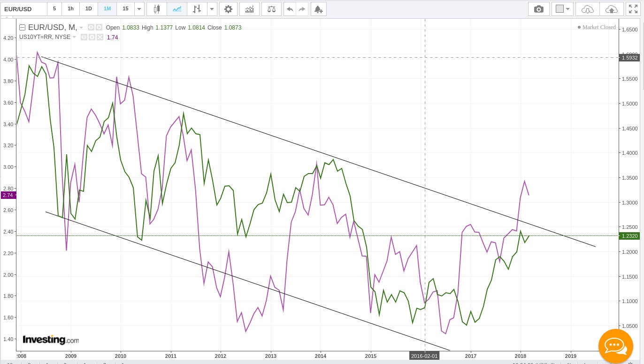Screen dimensions: 644x364
Task: Create an alert with the bell icon
Action: [x=318, y=9]
